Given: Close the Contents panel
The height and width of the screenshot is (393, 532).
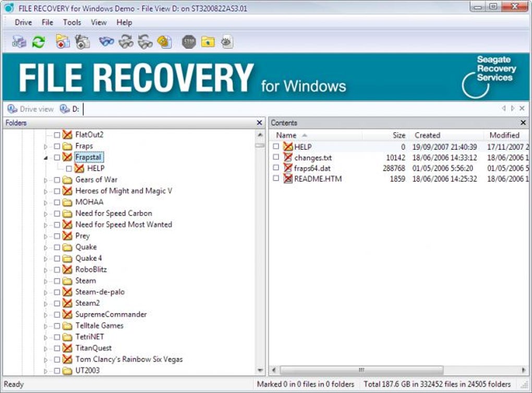Looking at the screenshot, I should [x=523, y=123].
